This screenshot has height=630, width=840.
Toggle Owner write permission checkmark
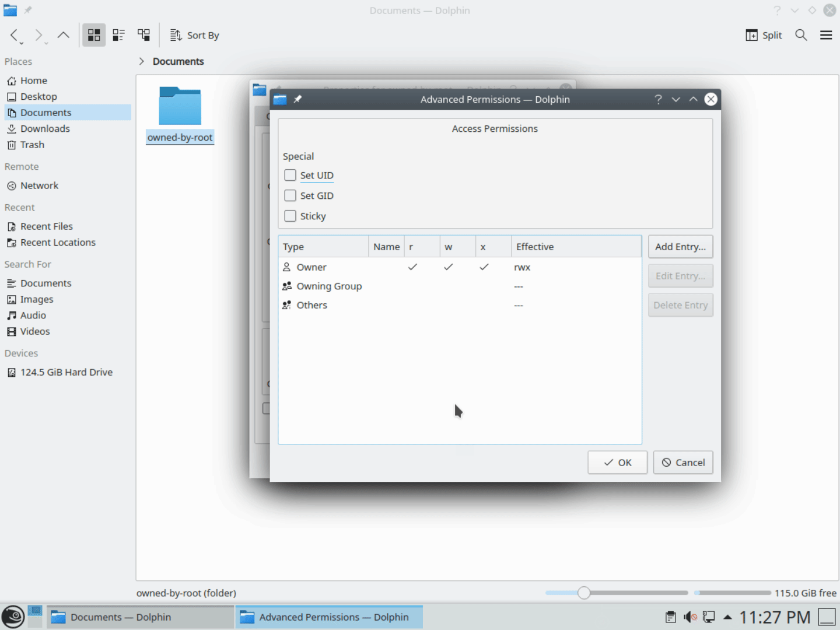click(x=448, y=267)
